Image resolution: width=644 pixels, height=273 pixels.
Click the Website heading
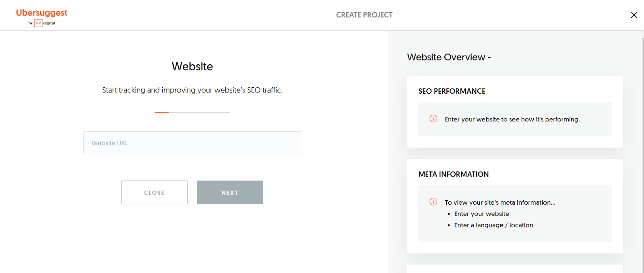pyautogui.click(x=192, y=66)
